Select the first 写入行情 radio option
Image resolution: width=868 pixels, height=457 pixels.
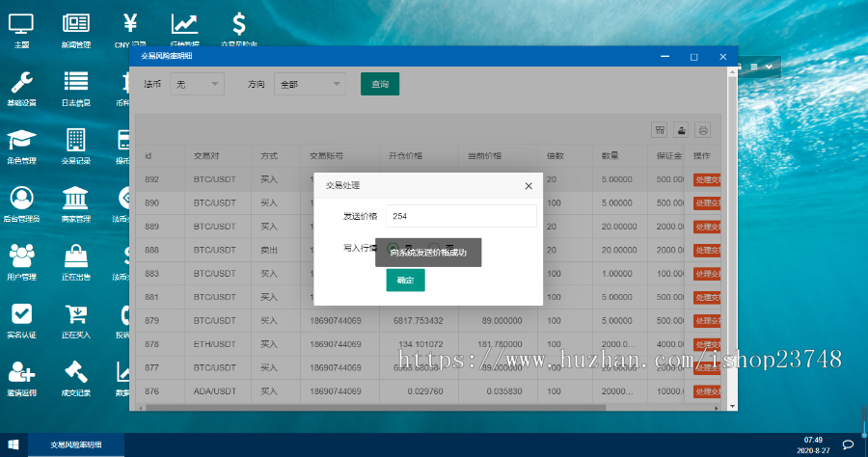pos(393,248)
